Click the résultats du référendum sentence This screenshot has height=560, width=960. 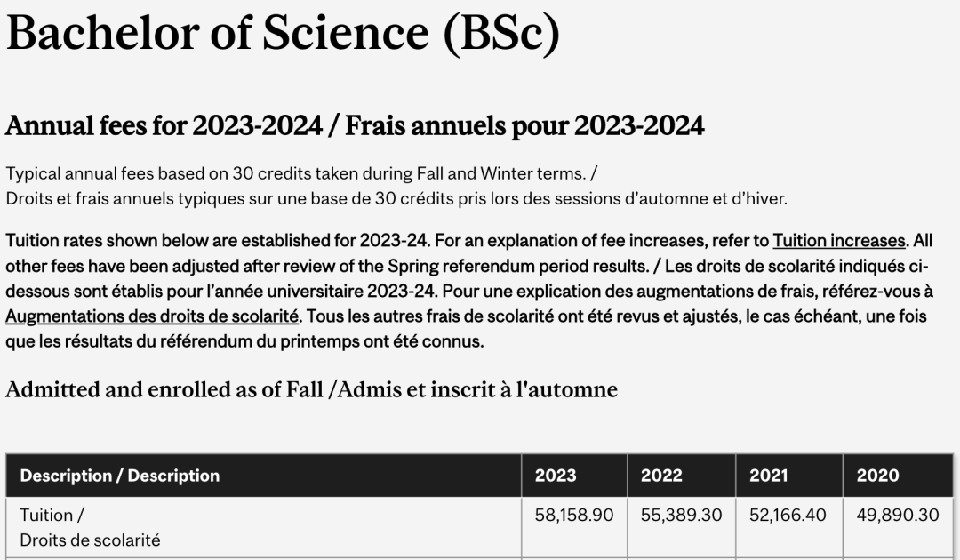tap(245, 341)
